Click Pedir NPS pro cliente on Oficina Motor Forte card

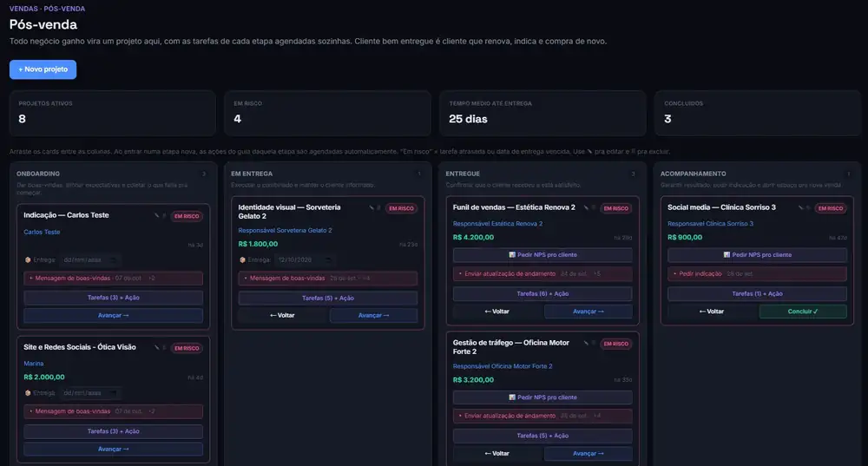coord(542,397)
